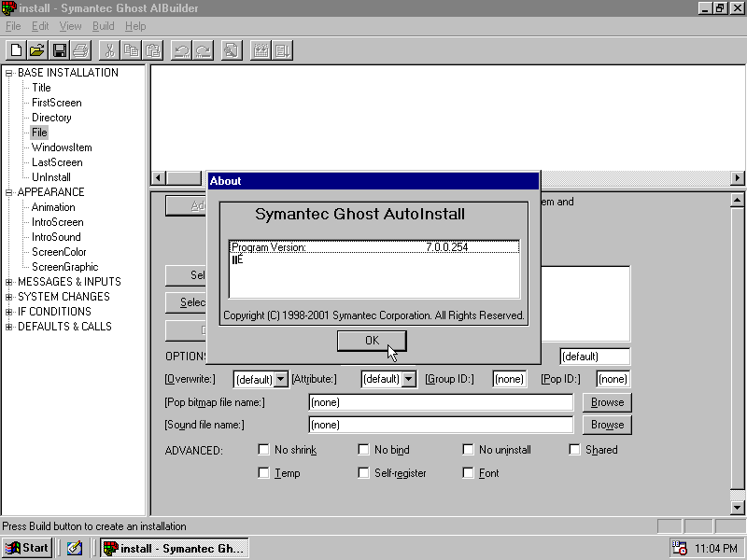Screen dimensions: 747x560
Task: Click the Undo arrow icon
Action: click(181, 50)
